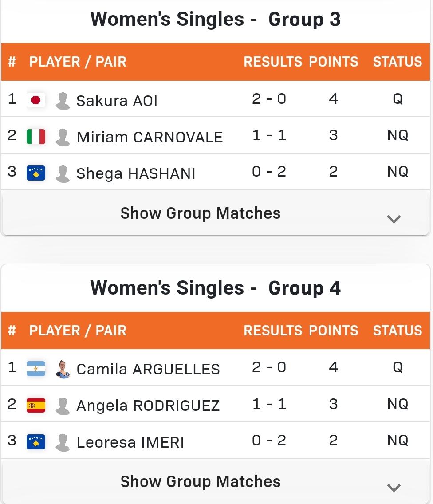The height and width of the screenshot is (504, 433).
Task: Click the Argentina flag beside Camila ARGUELLES
Action: pyautogui.click(x=35, y=369)
